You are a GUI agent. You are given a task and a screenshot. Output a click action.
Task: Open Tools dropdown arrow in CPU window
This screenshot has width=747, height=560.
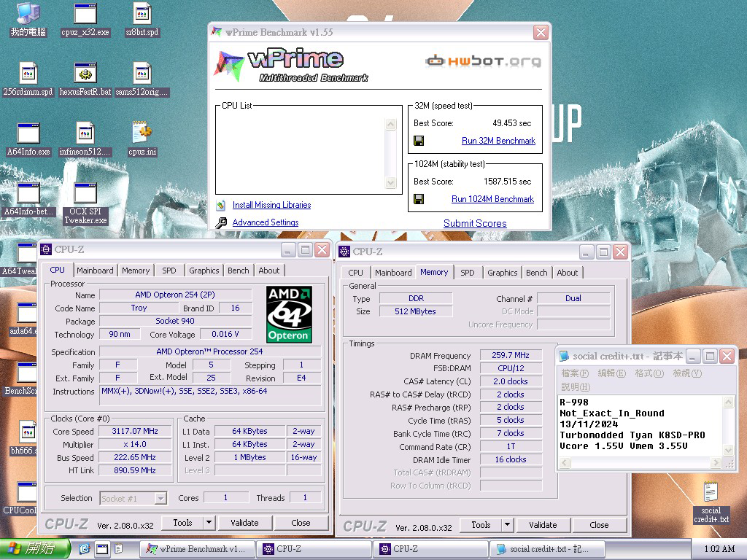(x=209, y=523)
